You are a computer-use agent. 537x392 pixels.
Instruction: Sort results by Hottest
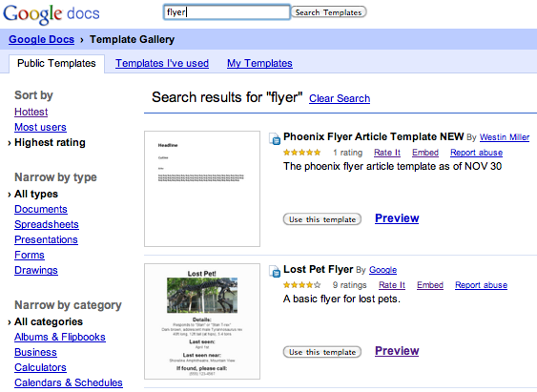tap(31, 112)
